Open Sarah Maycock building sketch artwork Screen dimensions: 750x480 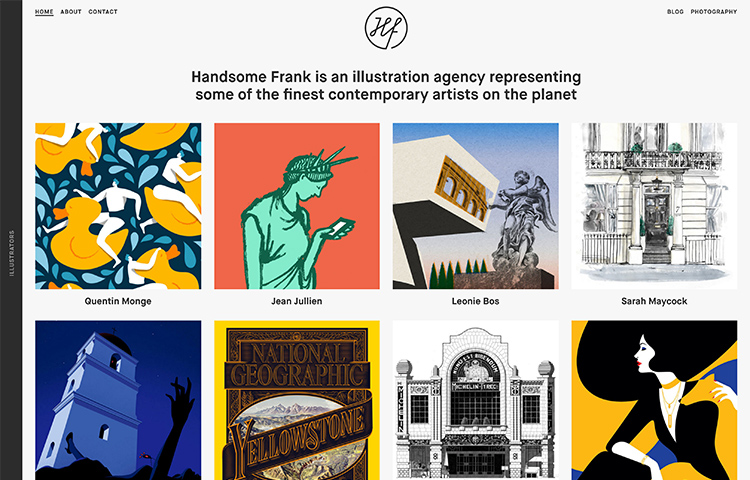[x=654, y=206]
